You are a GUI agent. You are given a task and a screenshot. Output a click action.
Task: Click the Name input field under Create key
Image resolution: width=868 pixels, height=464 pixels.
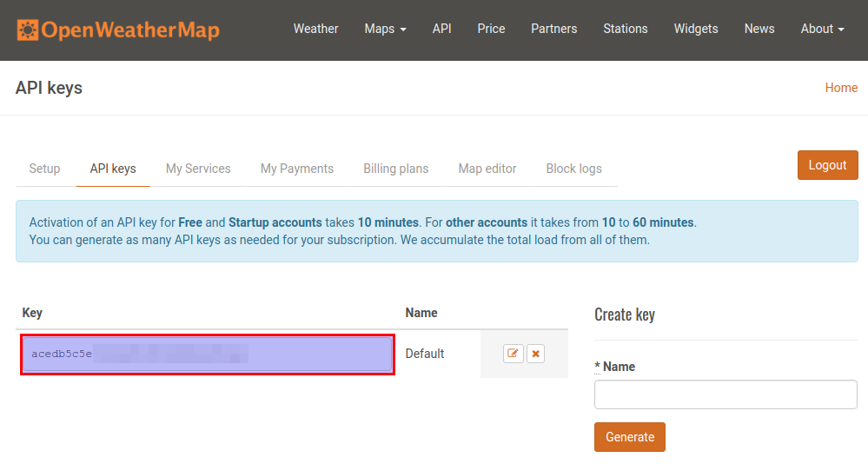(726, 394)
